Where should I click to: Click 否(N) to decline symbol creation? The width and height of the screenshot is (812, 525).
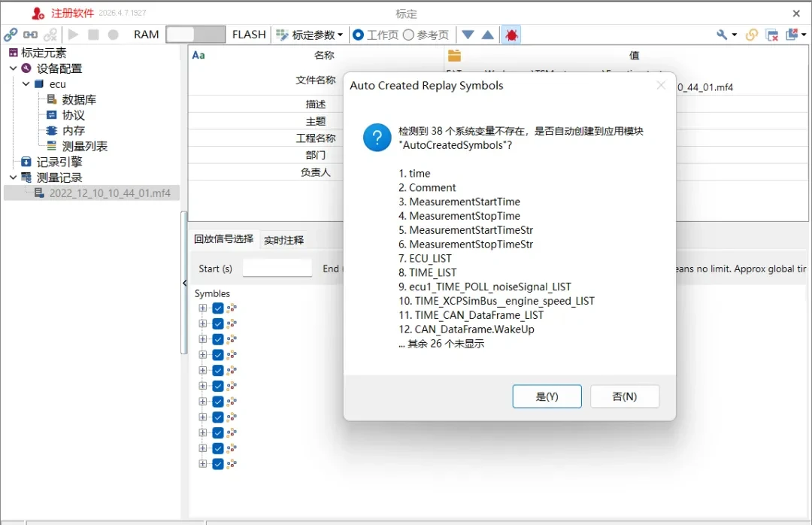click(x=625, y=396)
